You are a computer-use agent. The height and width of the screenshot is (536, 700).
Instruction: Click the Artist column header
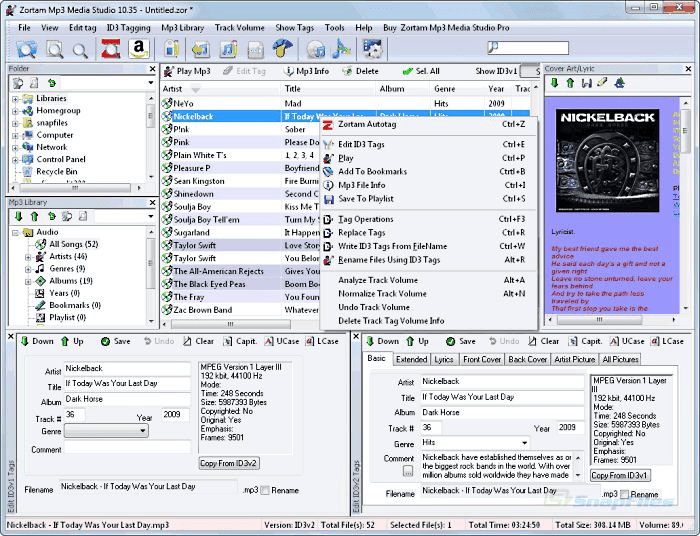pyautogui.click(x=221, y=89)
